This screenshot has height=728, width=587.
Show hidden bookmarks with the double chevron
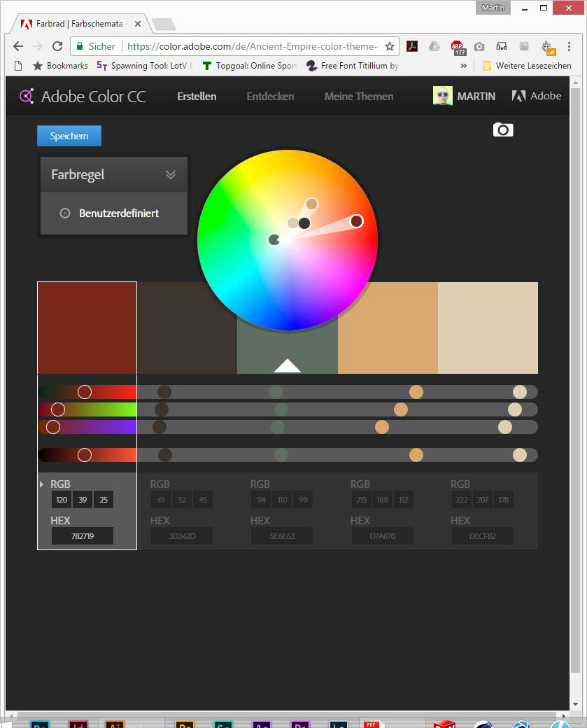(x=464, y=66)
